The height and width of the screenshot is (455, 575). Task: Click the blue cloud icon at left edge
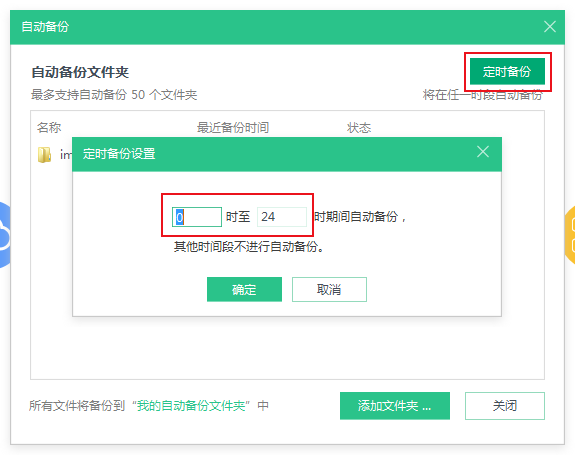click(x=5, y=235)
